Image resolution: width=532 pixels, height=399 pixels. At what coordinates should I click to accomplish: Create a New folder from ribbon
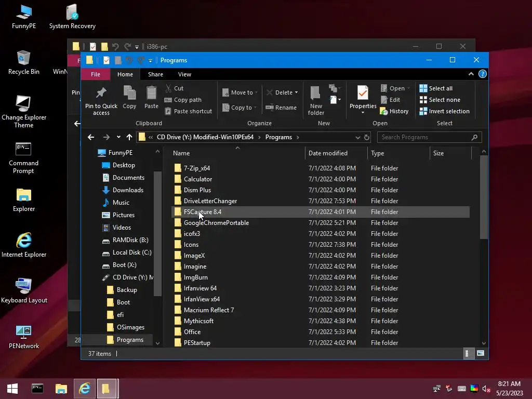click(315, 100)
